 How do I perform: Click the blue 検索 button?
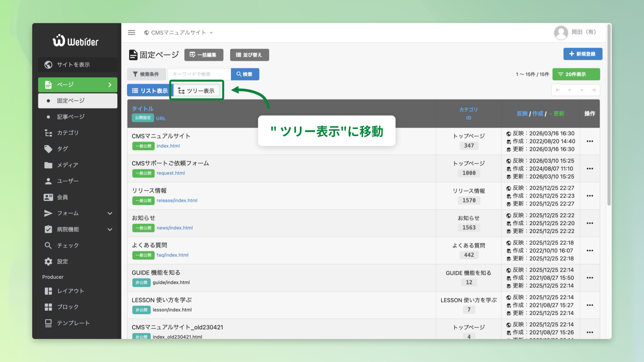tap(245, 74)
